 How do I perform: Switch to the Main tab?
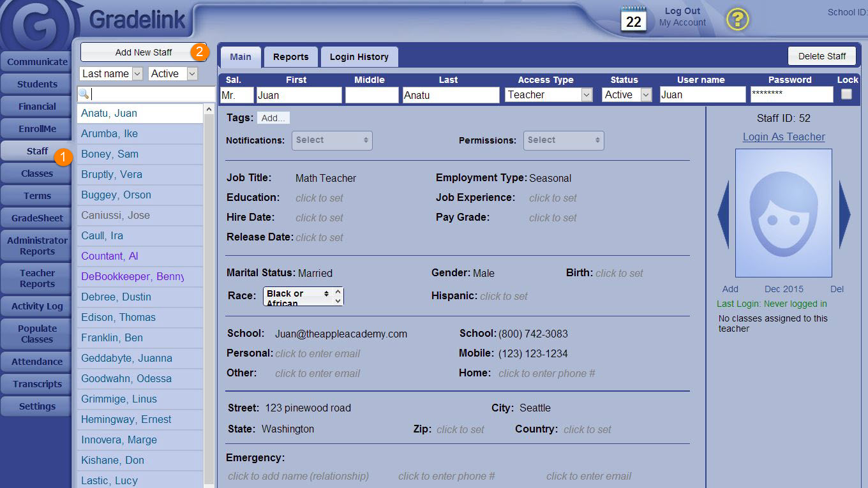(x=241, y=57)
